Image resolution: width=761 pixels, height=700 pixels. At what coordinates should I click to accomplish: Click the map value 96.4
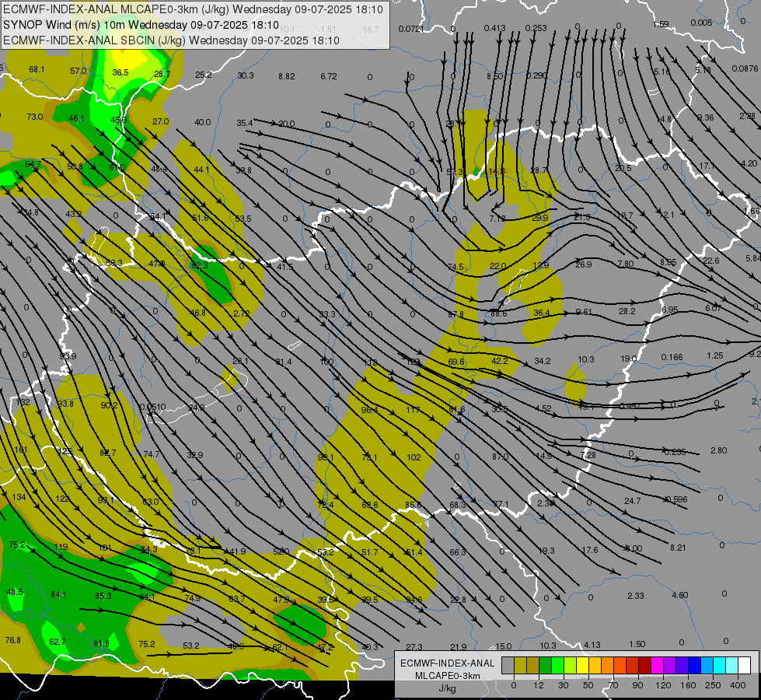369,410
